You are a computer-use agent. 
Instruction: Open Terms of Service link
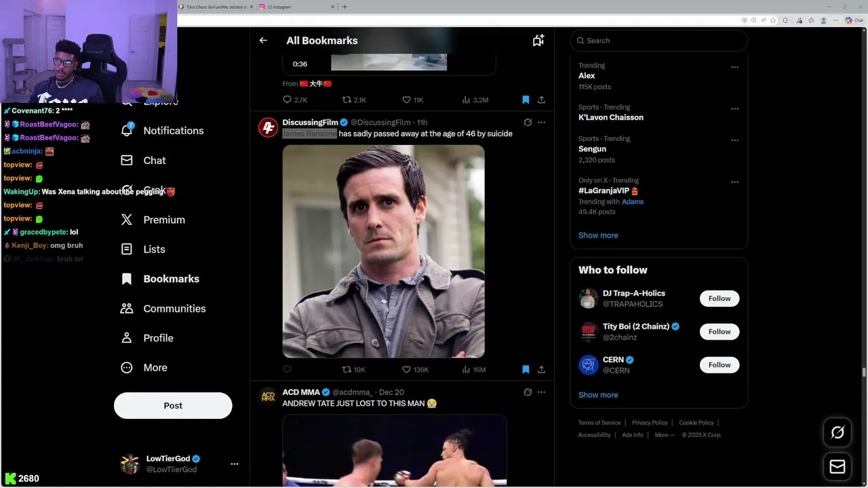(x=599, y=423)
